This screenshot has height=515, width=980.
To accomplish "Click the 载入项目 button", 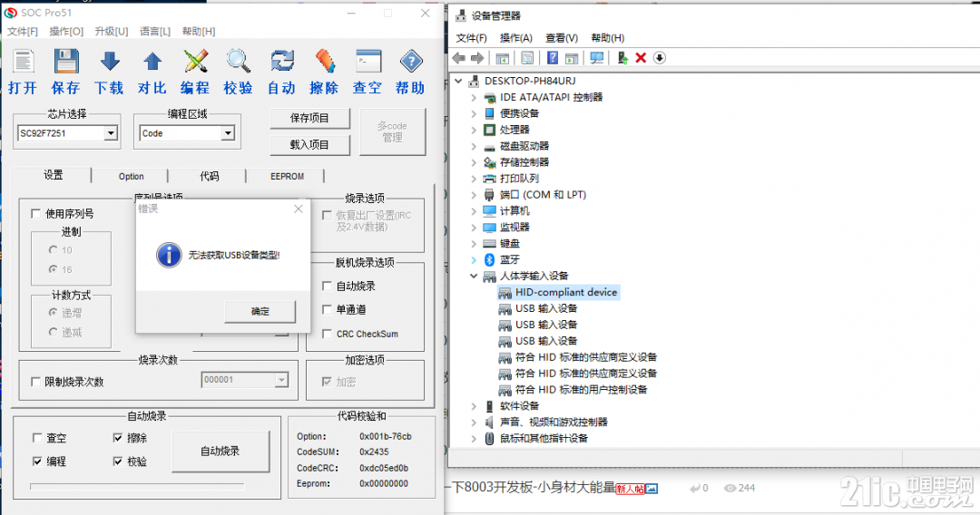I will pos(310,144).
